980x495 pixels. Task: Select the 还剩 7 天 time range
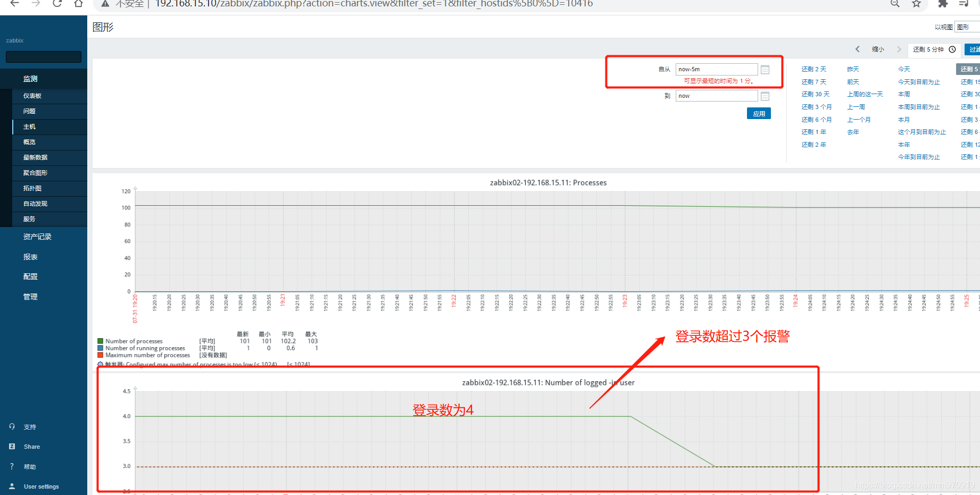point(813,82)
